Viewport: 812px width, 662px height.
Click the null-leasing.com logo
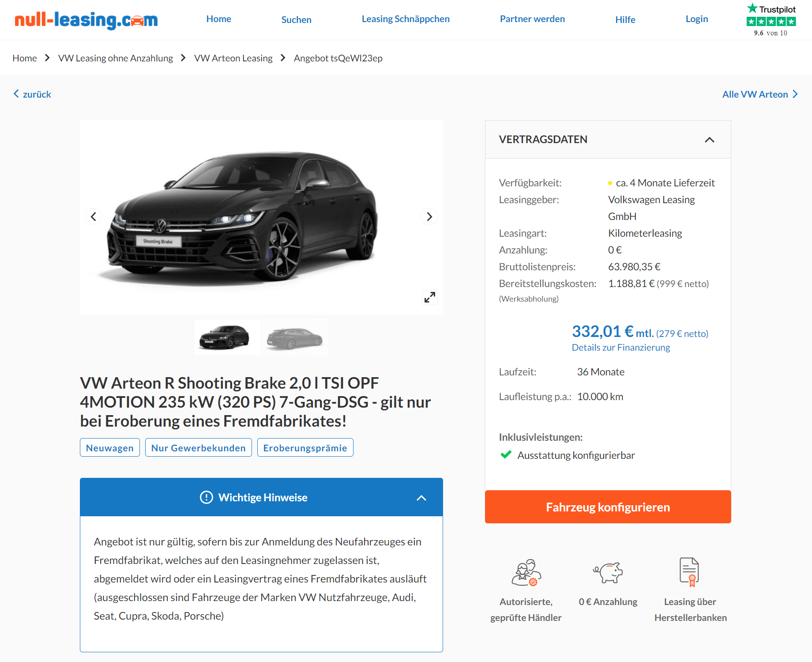[x=86, y=20]
